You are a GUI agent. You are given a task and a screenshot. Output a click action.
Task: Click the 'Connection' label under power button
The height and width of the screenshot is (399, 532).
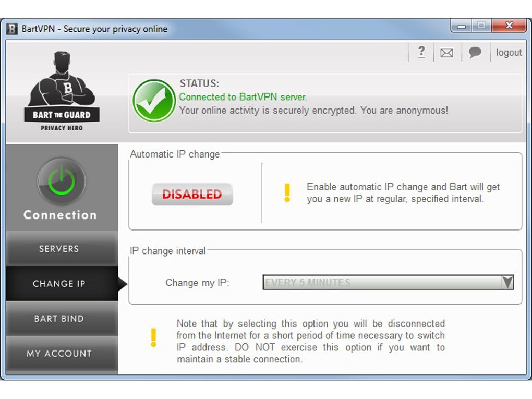coord(60,215)
